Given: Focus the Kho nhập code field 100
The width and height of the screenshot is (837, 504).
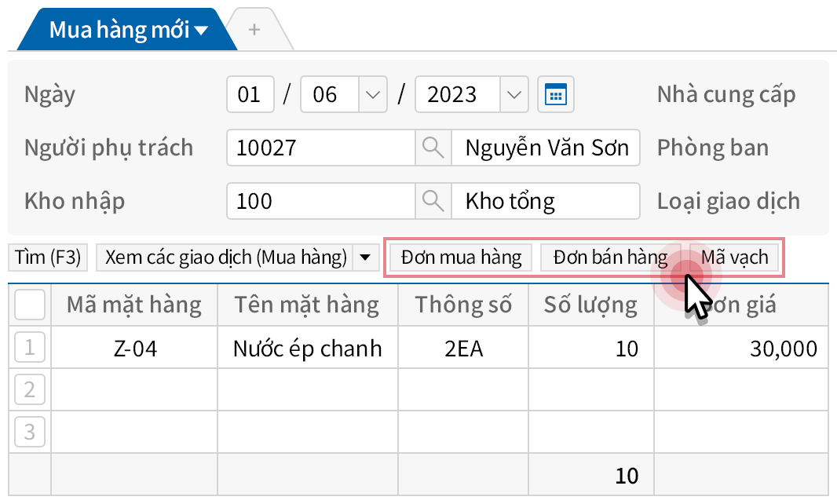Looking at the screenshot, I should 320,201.
